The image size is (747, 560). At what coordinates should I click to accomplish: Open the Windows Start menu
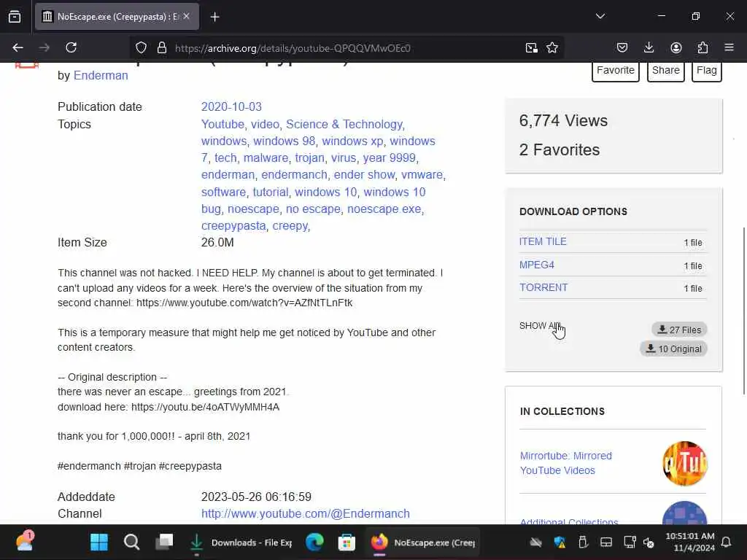coord(99,542)
